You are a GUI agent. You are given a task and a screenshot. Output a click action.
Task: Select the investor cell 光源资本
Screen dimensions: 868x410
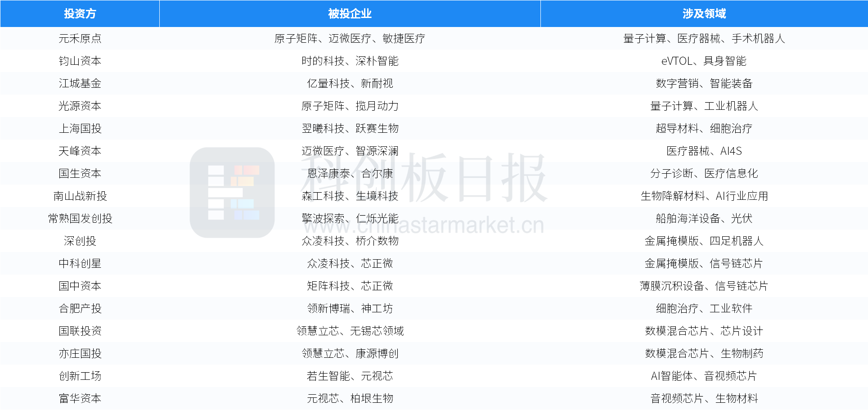coord(80,106)
